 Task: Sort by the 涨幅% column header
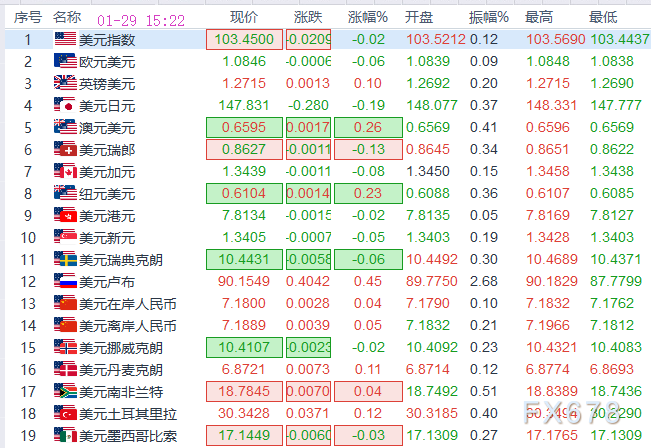(x=368, y=17)
